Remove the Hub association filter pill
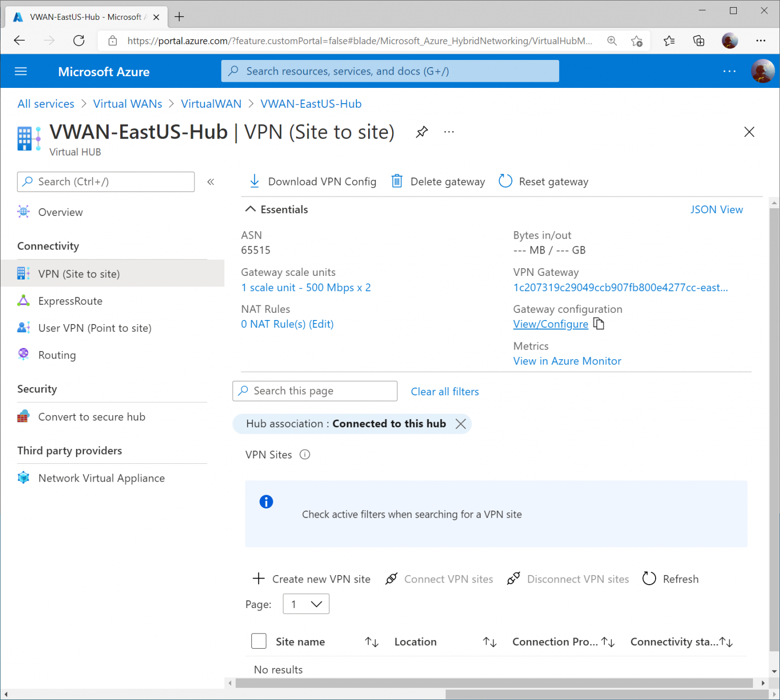 (461, 424)
